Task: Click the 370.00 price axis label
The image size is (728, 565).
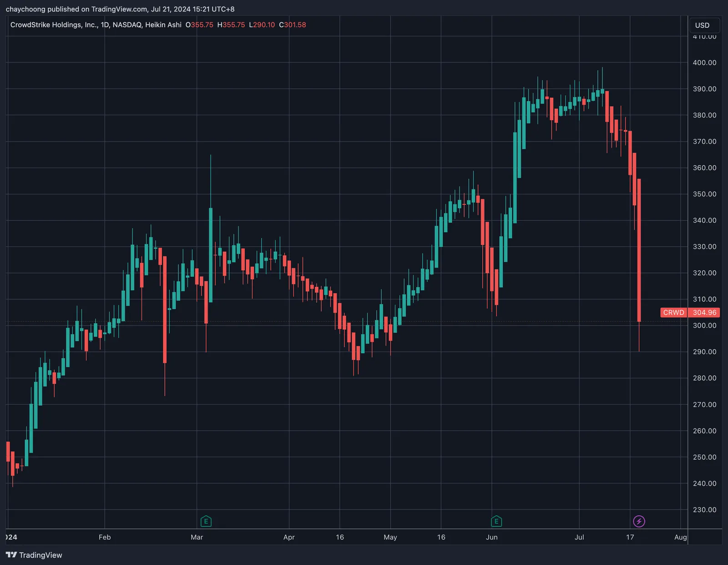Action: pyautogui.click(x=704, y=142)
